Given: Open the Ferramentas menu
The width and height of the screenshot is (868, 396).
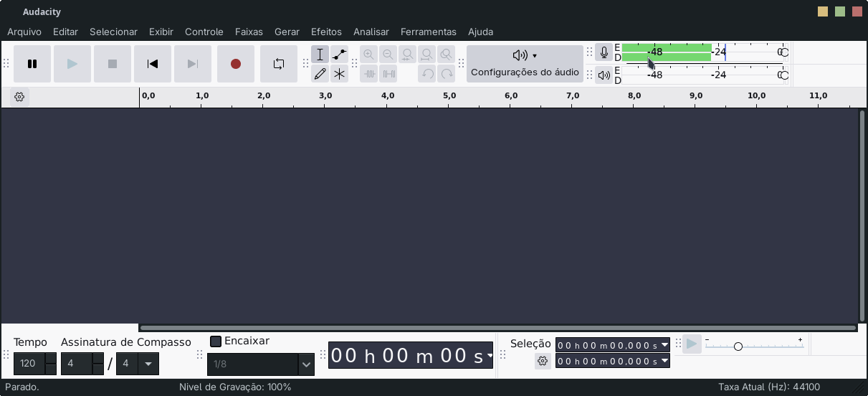Looking at the screenshot, I should [x=428, y=32].
